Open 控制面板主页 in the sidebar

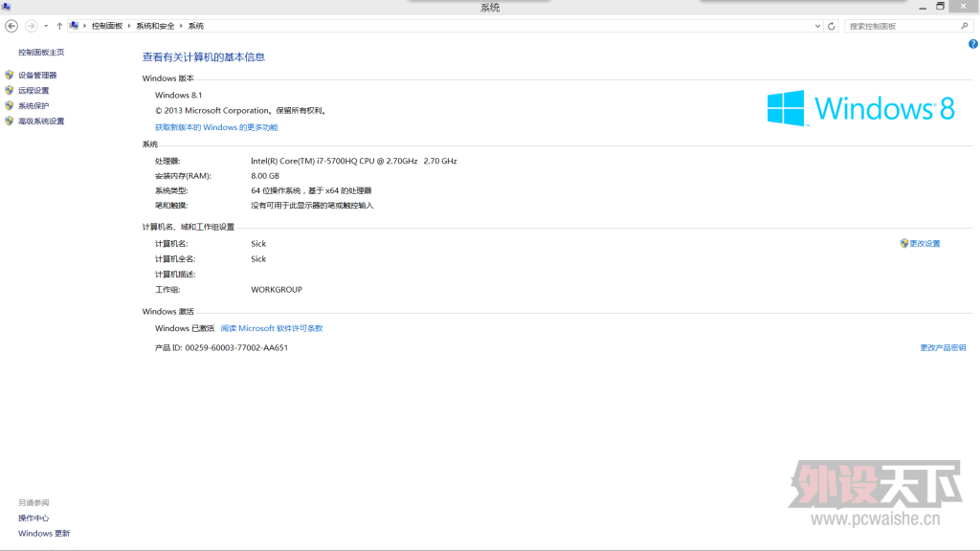41,52
